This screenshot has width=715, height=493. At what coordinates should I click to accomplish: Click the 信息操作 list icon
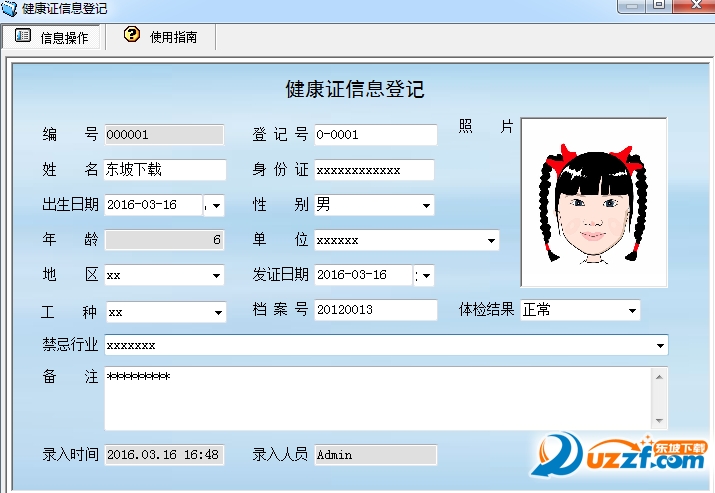click(x=23, y=35)
